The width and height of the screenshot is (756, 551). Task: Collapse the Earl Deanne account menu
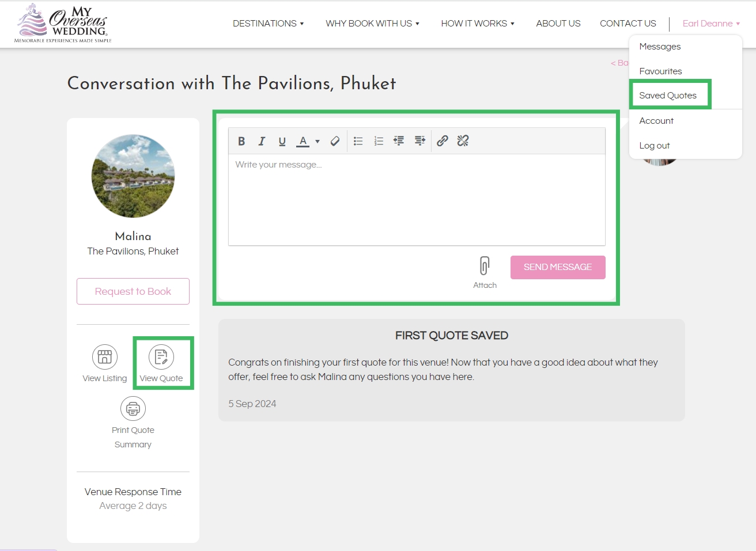[x=711, y=24]
